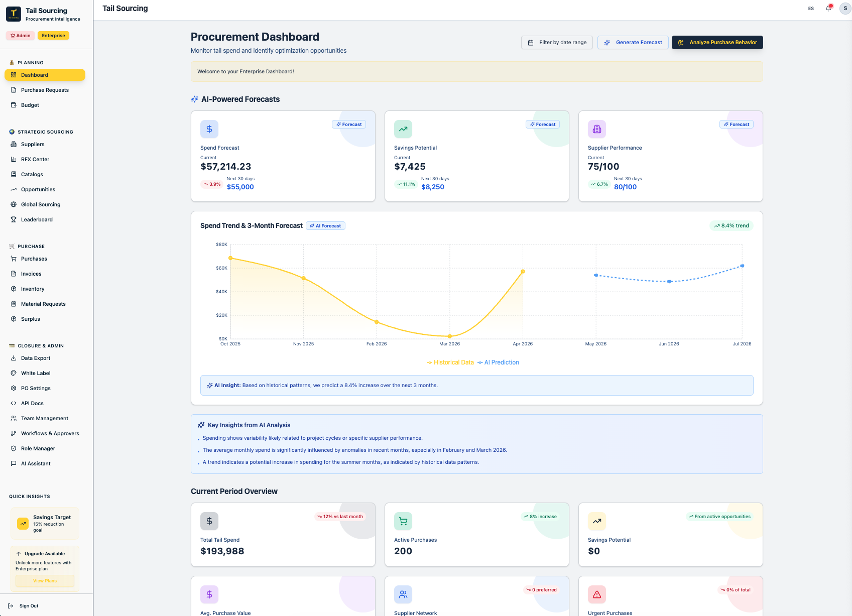Screen dimensions: 852x616
Task: Click the White Label palette icon
Action: click(x=14, y=373)
